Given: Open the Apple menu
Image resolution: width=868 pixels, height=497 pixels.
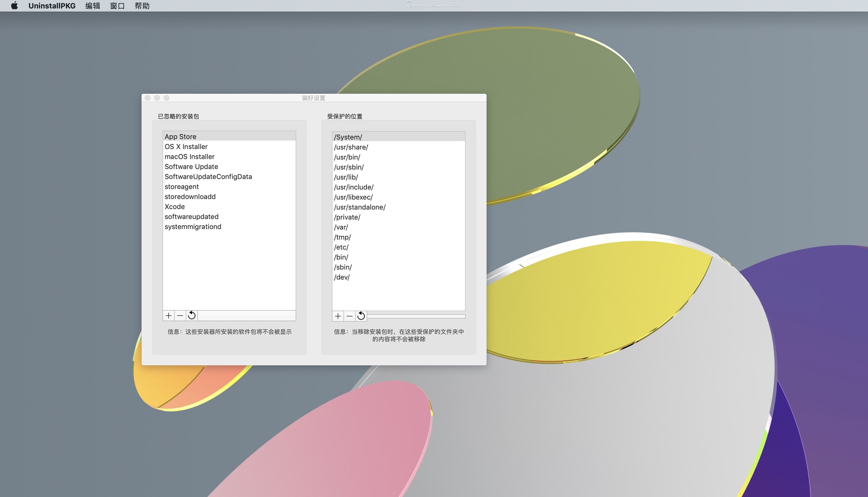Looking at the screenshot, I should click(x=14, y=6).
